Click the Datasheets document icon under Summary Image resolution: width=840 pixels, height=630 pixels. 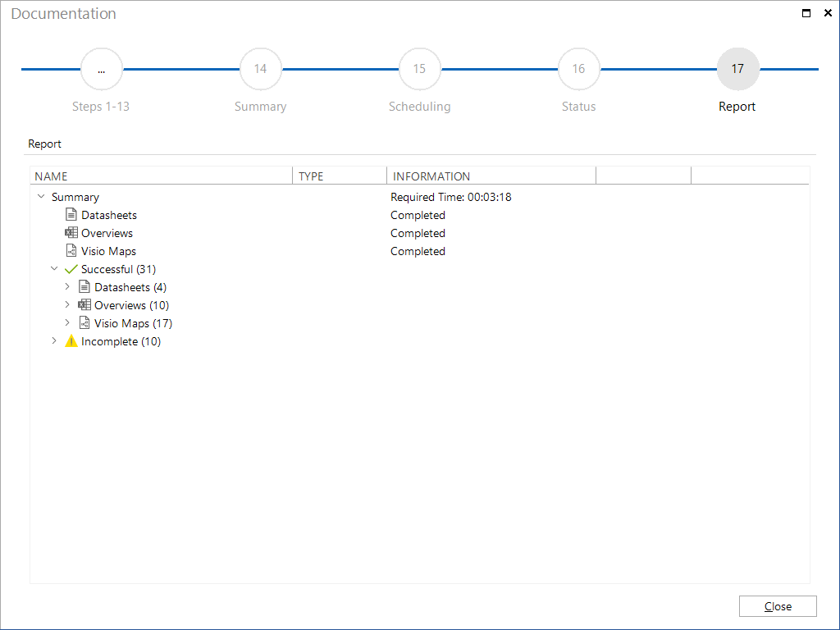pyautogui.click(x=71, y=215)
